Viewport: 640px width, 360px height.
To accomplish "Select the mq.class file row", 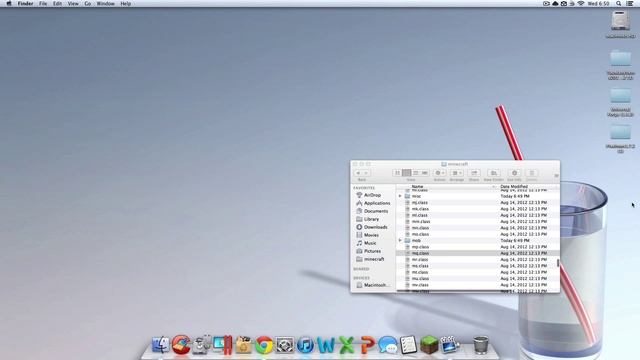I will click(477, 253).
